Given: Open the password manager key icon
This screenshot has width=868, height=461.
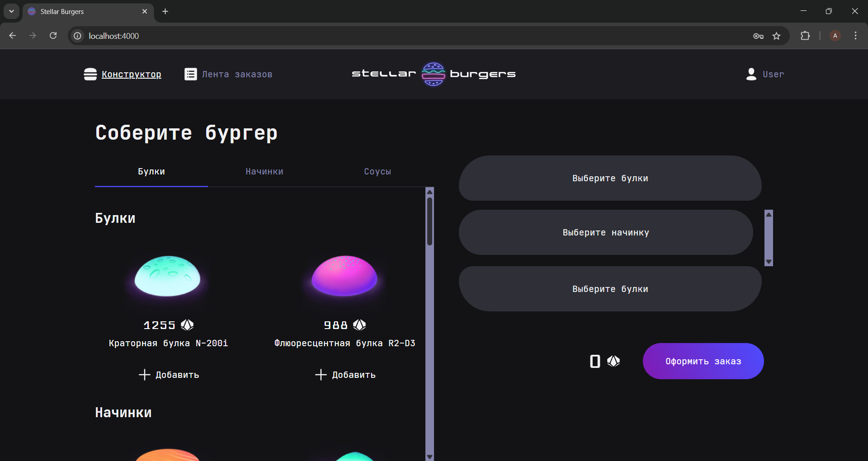Looking at the screenshot, I should click(758, 36).
